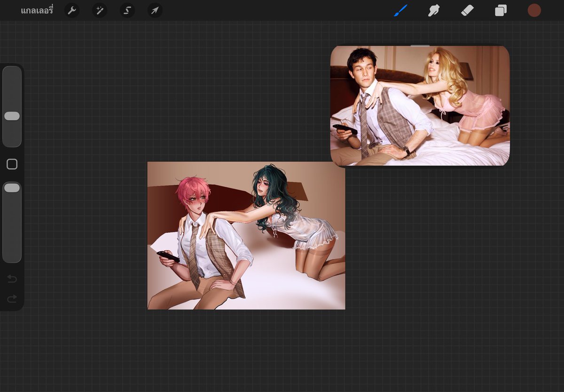Open the Actions wrench menu
The width and height of the screenshot is (564, 392).
pos(71,10)
